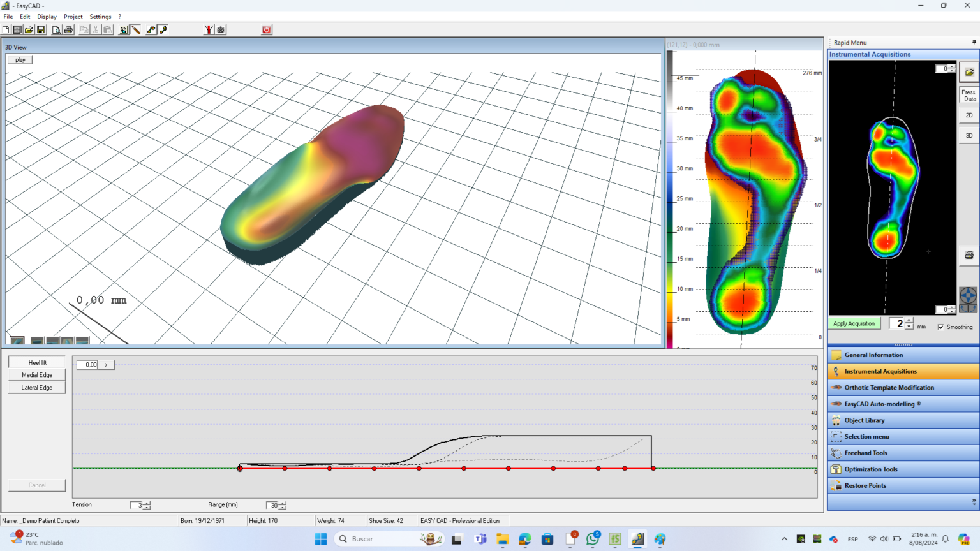Open the folder icon above Press Data
The height and width of the screenshot is (551, 980).
coord(969,71)
